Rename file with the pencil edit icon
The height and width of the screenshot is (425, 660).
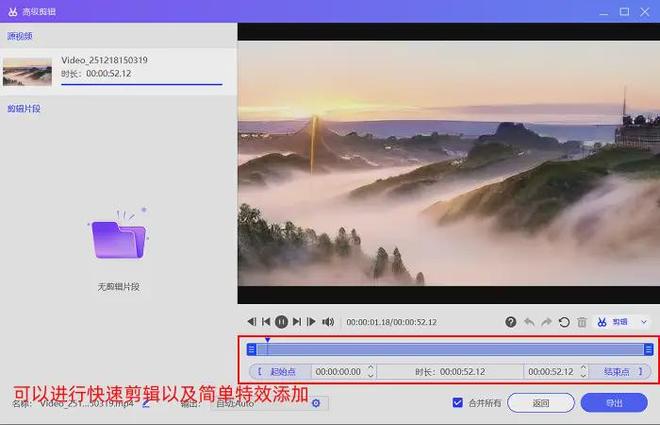147,403
